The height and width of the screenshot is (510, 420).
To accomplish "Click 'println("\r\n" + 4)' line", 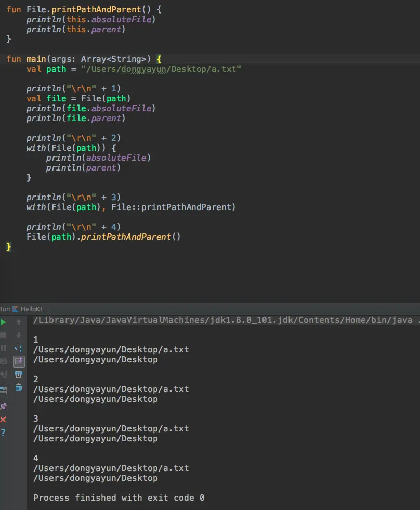I will point(73,227).
